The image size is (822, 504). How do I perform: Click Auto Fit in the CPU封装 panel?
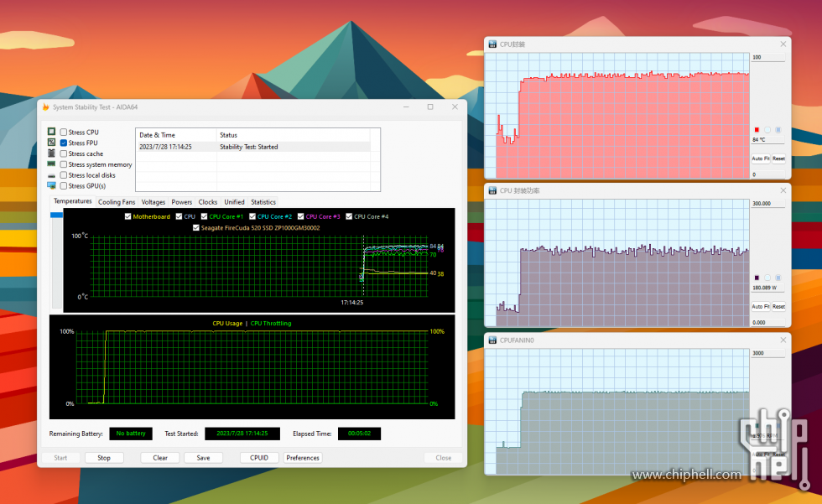[761, 158]
